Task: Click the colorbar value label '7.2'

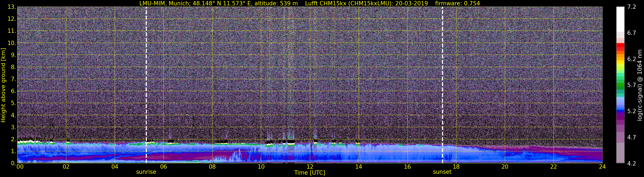Action: [x=631, y=7]
